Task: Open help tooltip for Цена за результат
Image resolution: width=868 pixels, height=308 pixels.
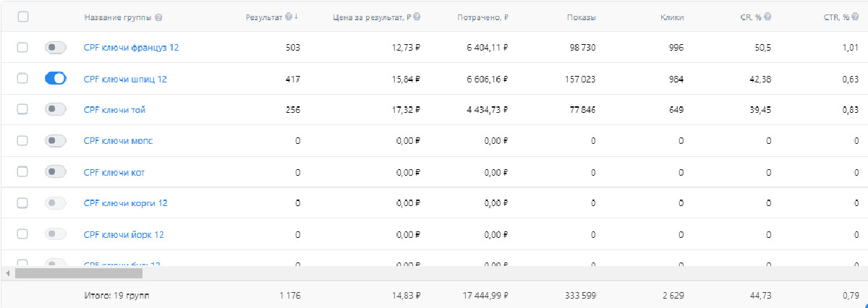Action: 417,17
